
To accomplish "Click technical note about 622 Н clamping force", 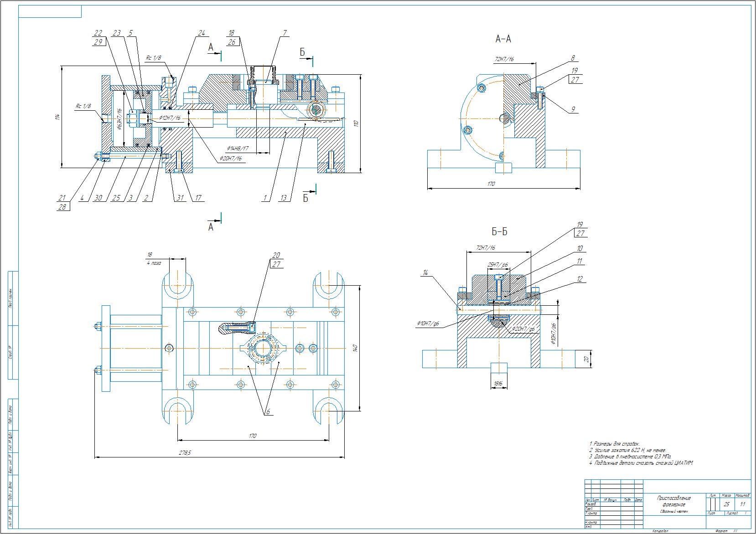I will click(x=627, y=450).
